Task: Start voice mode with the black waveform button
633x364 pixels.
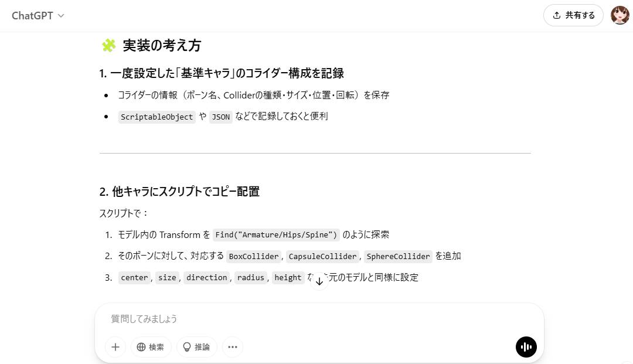Action: [526, 347]
